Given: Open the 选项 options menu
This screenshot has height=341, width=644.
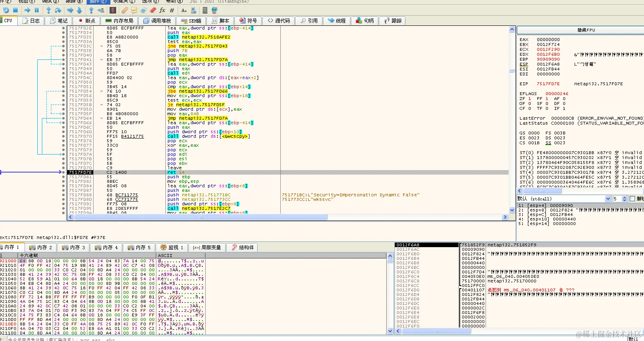Looking at the screenshot, I should 150,1.
